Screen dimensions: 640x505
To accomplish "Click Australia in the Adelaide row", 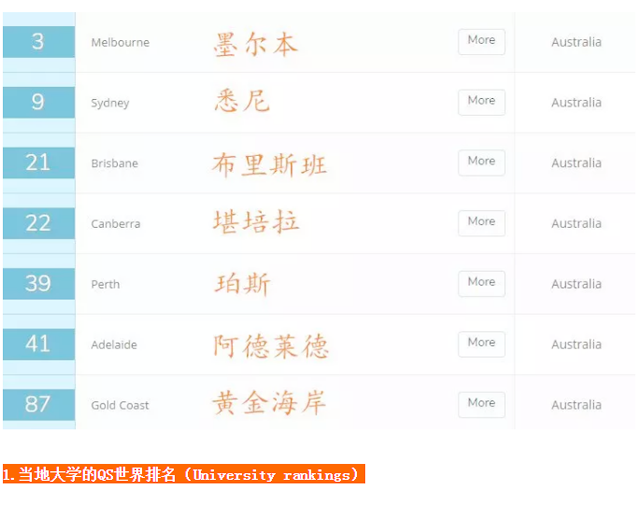I will 576,345.
